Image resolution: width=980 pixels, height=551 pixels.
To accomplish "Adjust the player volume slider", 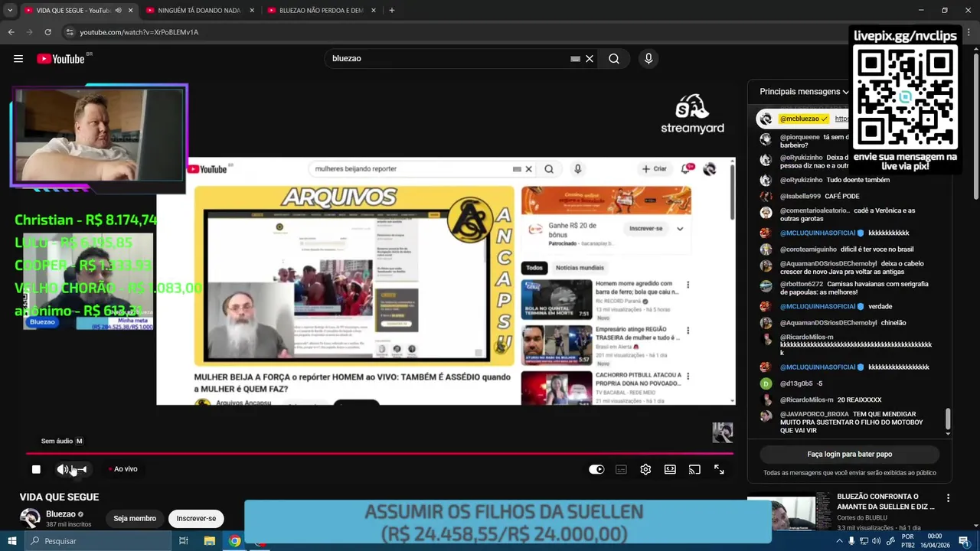I will coord(80,469).
